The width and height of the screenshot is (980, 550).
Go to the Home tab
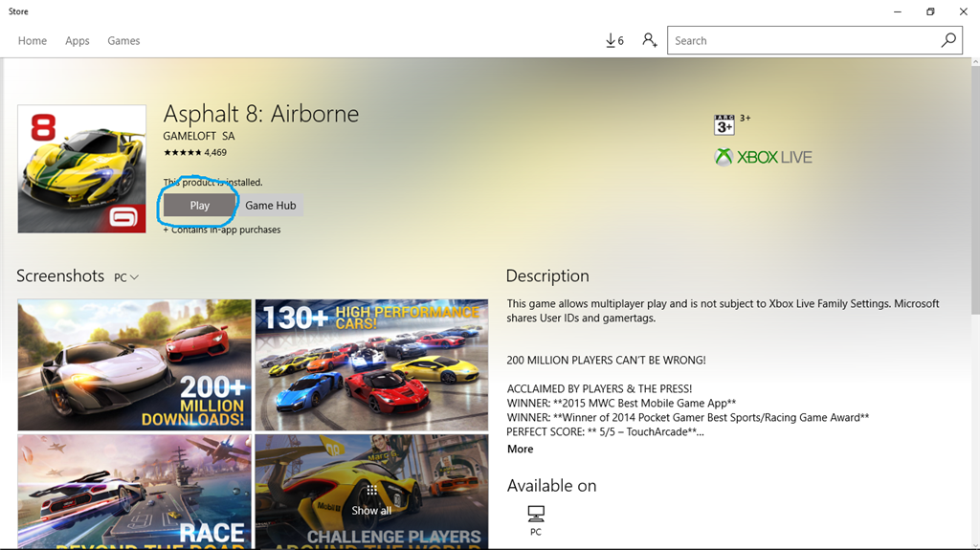point(33,40)
